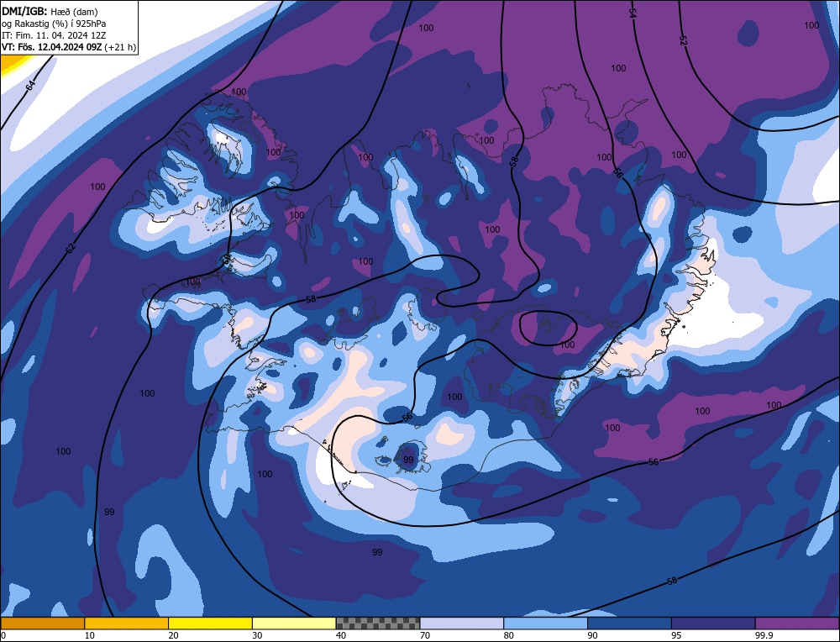Click the '62' contour label
This screenshot has width=840, height=642.
(x=71, y=247)
